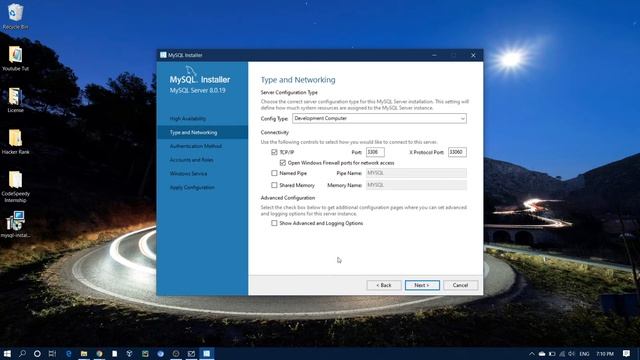Image resolution: width=640 pixels, height=360 pixels.
Task: Click the Port field showing 3306
Action: coord(375,152)
